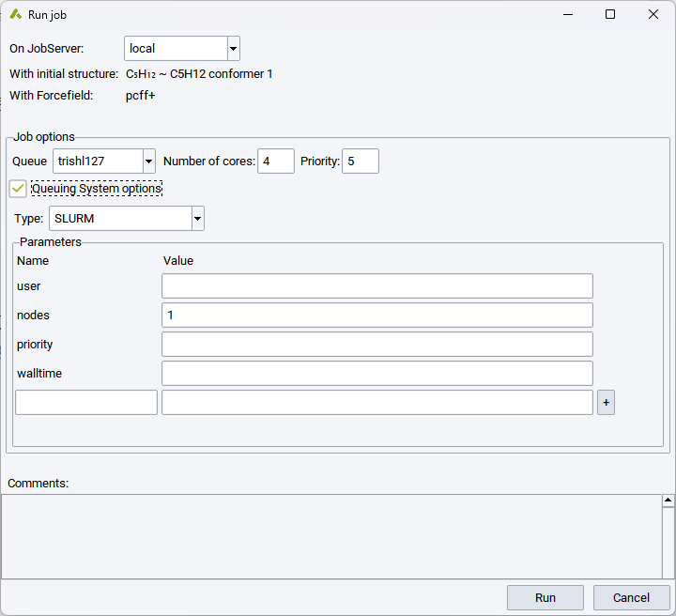
Task: Click the new parameter name field
Action: (86, 403)
